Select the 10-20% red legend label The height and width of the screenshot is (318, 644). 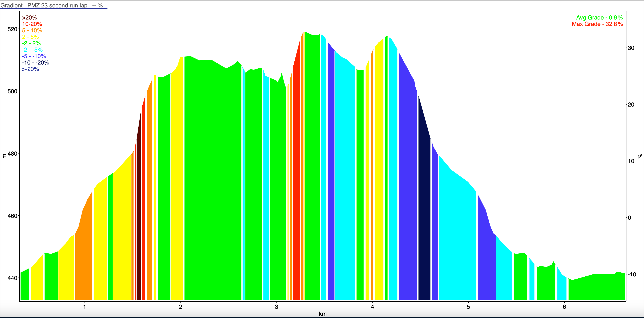32,24
